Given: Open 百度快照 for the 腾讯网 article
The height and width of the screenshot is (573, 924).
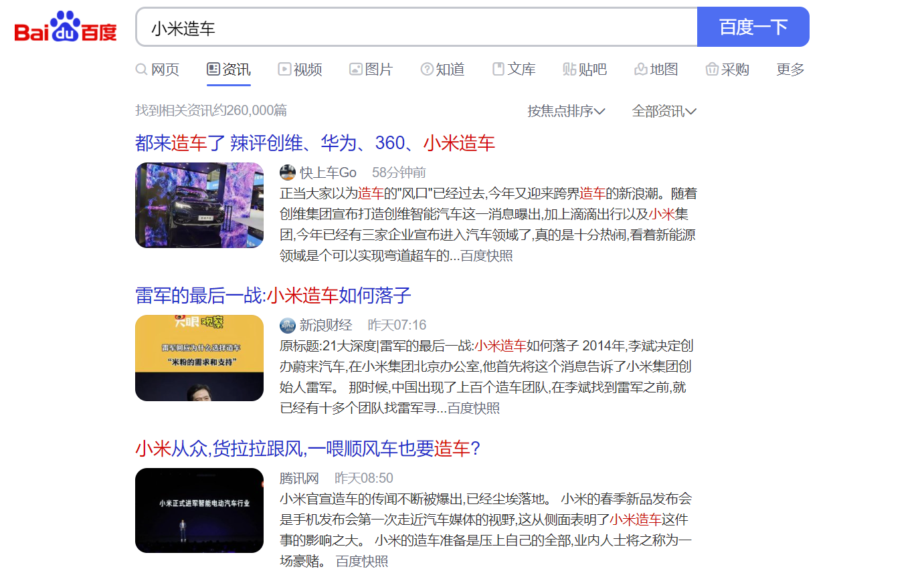Looking at the screenshot, I should (361, 561).
